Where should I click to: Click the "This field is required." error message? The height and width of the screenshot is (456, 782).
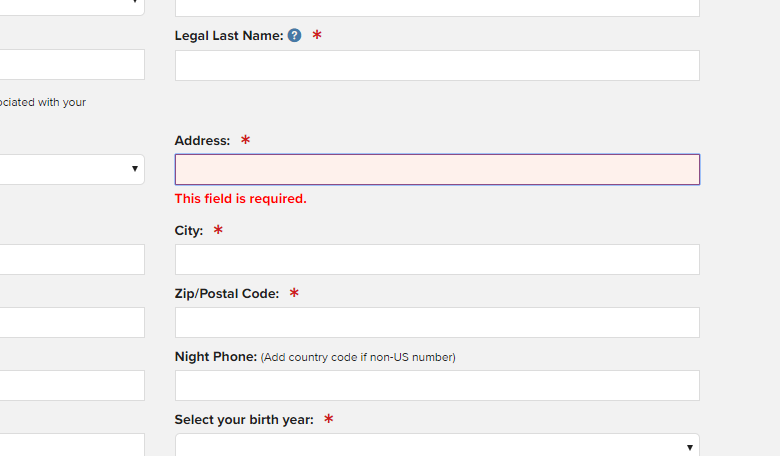(x=241, y=199)
